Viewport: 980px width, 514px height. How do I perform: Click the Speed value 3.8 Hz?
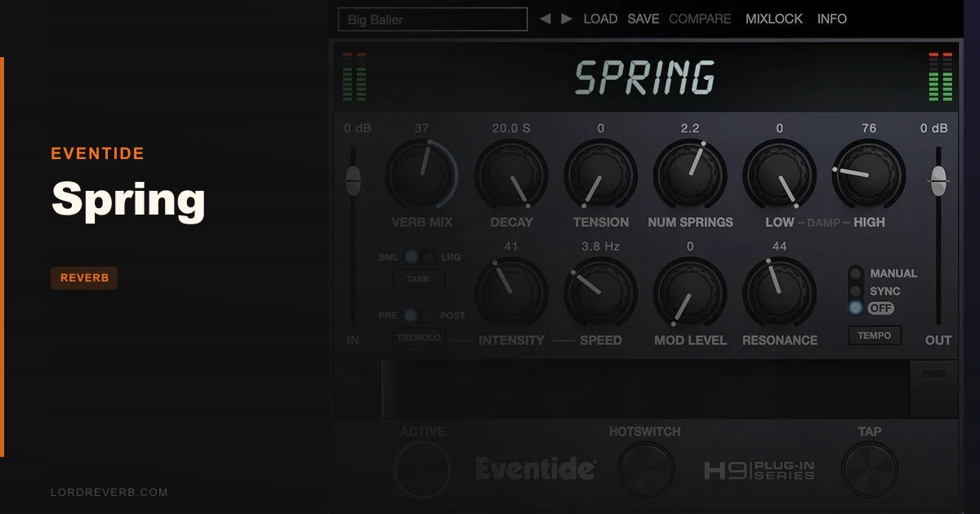pyautogui.click(x=600, y=246)
